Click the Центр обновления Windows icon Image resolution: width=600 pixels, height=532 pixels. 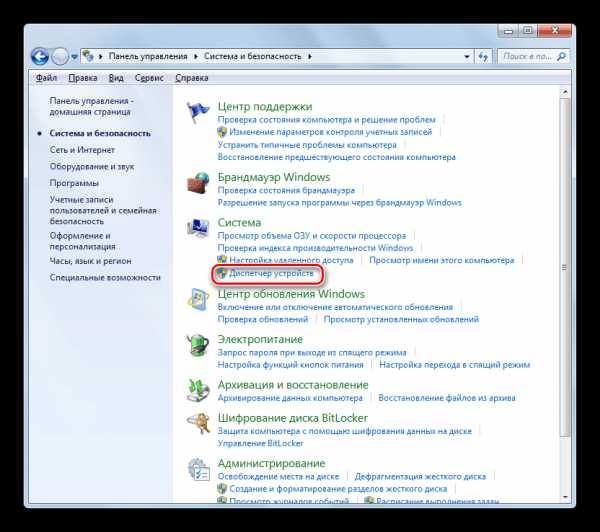click(x=198, y=299)
